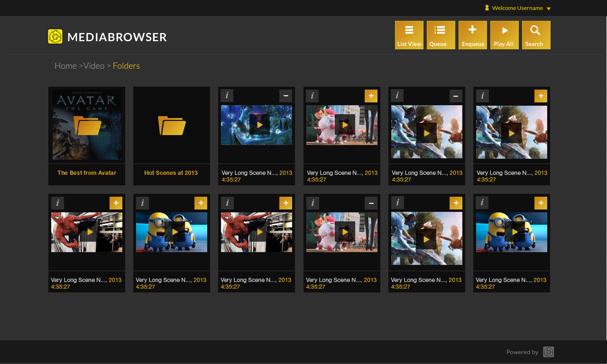The image size is (607, 364).
Task: Play the unicorn video that has a plus button
Action: tap(345, 125)
